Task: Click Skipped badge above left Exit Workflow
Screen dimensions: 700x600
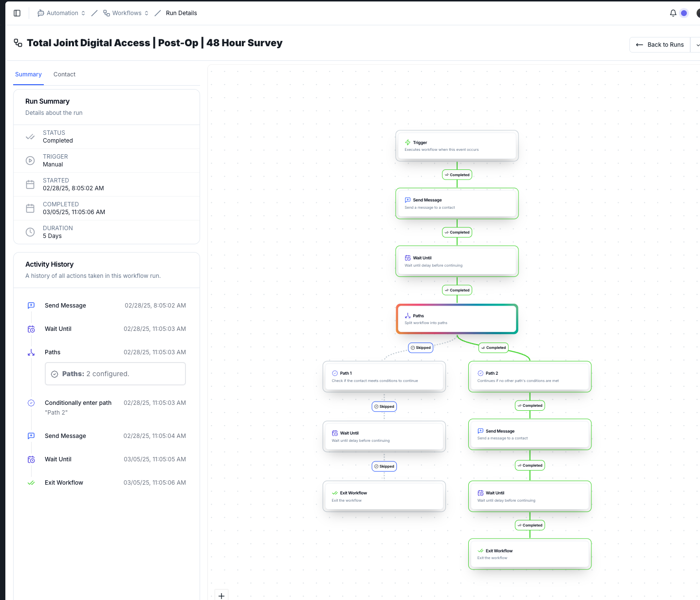Action: coord(384,467)
